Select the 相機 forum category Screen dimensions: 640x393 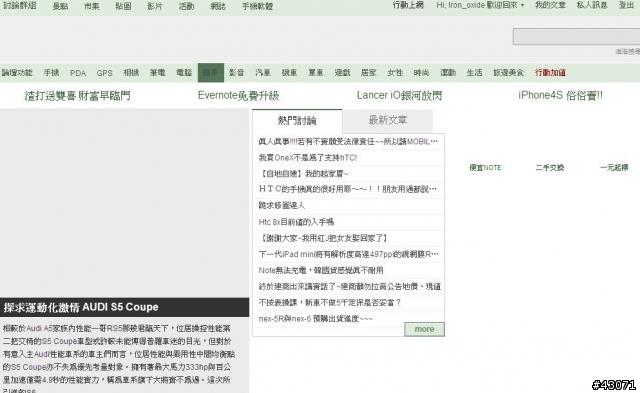(x=131, y=73)
